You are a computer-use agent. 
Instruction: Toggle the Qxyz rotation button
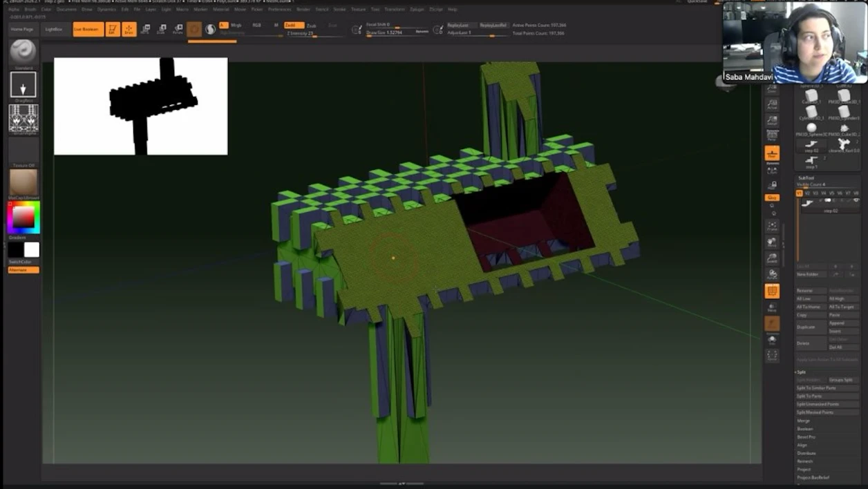[x=772, y=198]
